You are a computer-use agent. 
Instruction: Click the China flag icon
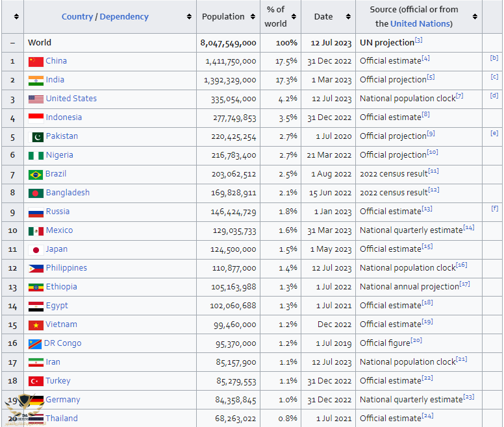(36, 62)
